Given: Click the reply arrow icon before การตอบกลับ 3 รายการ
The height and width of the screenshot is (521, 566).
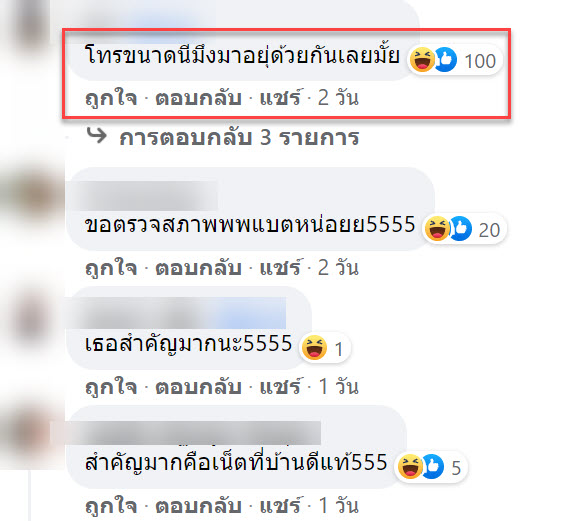Looking at the screenshot, I should (97, 136).
